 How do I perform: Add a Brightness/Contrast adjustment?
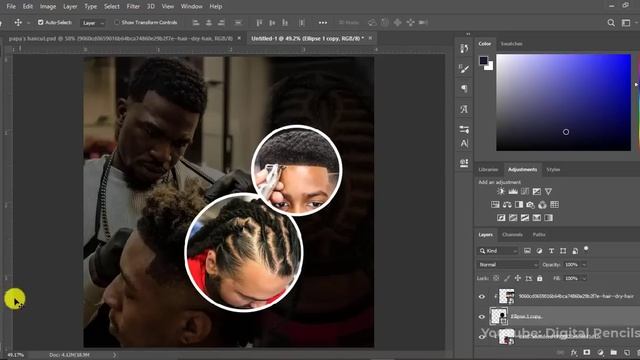click(501, 191)
